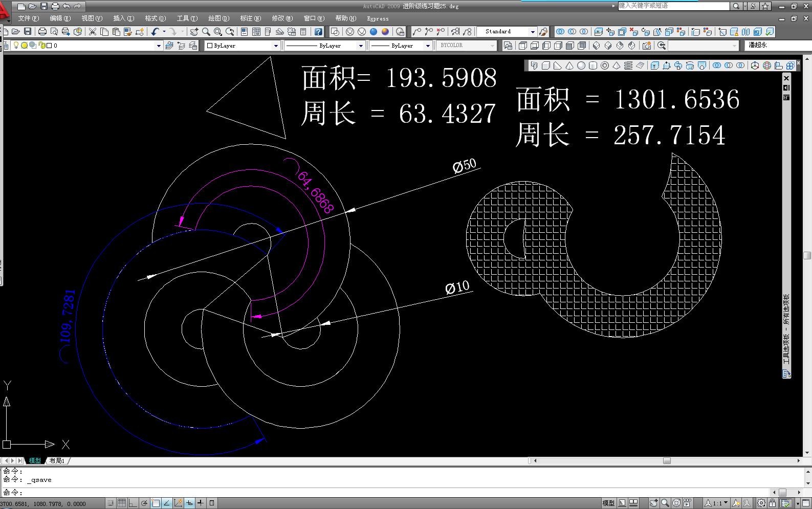Image resolution: width=812 pixels, height=509 pixels.
Task: Click the search magnifier in the InfoCenter
Action: point(736,6)
